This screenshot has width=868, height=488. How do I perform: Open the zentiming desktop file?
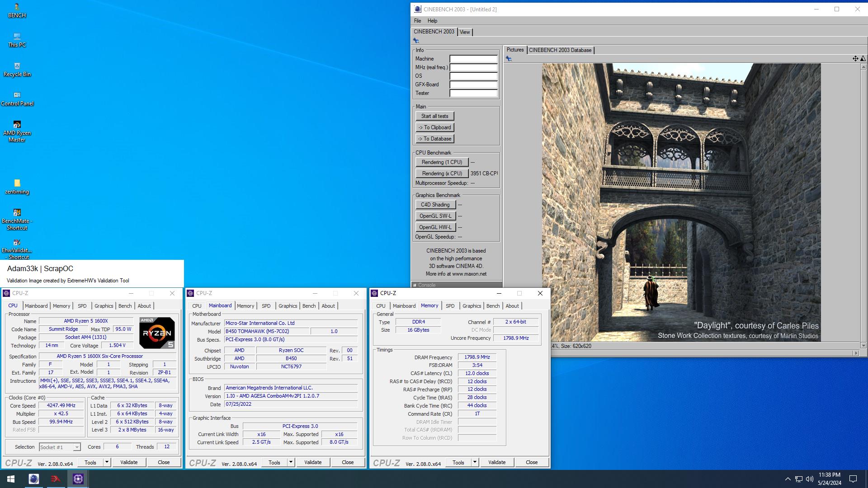[17, 187]
